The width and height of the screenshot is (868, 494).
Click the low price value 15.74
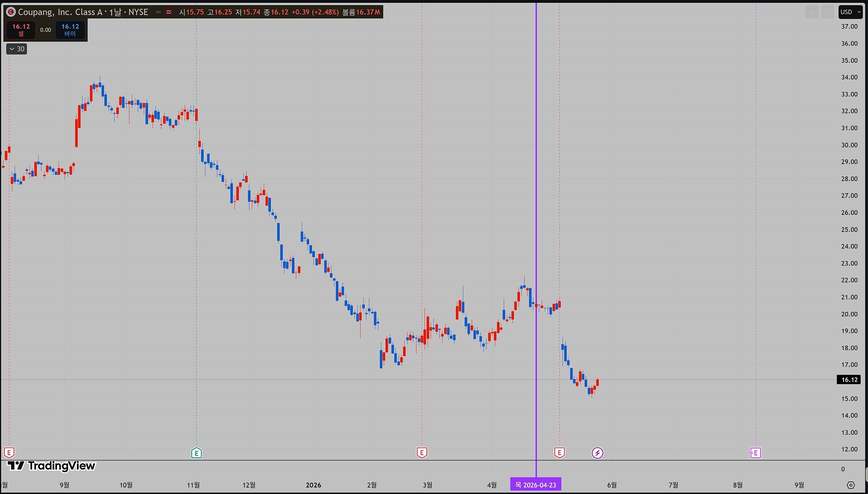(x=251, y=12)
